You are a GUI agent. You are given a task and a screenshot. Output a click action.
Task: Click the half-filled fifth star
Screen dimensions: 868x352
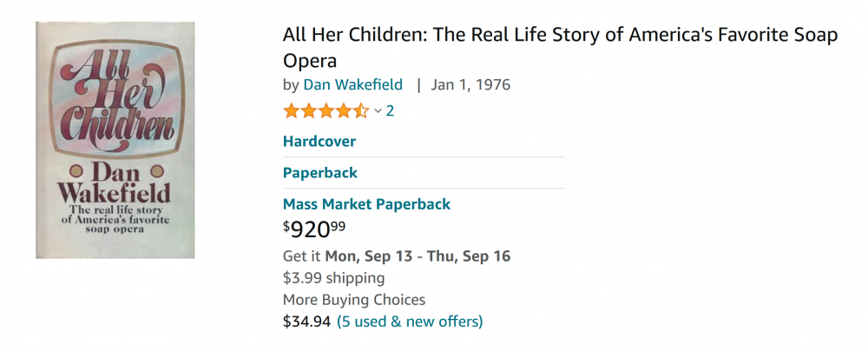(361, 111)
